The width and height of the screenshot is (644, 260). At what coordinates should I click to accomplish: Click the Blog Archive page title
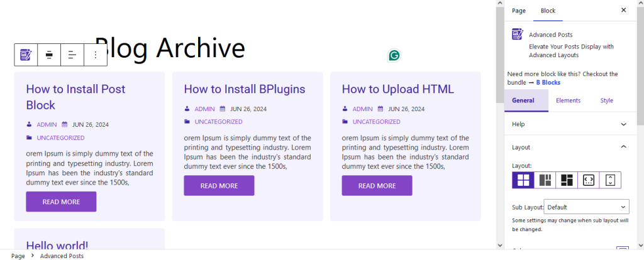(x=170, y=48)
